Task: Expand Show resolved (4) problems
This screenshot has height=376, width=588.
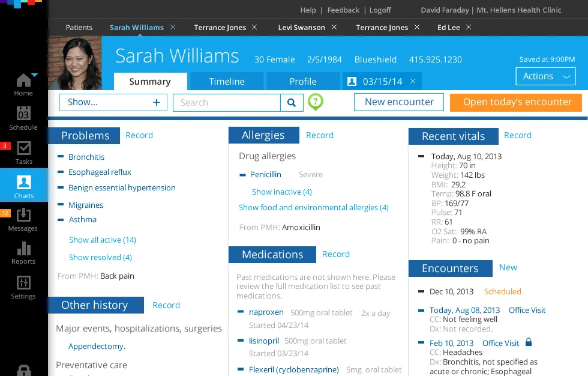Action: coord(101,258)
